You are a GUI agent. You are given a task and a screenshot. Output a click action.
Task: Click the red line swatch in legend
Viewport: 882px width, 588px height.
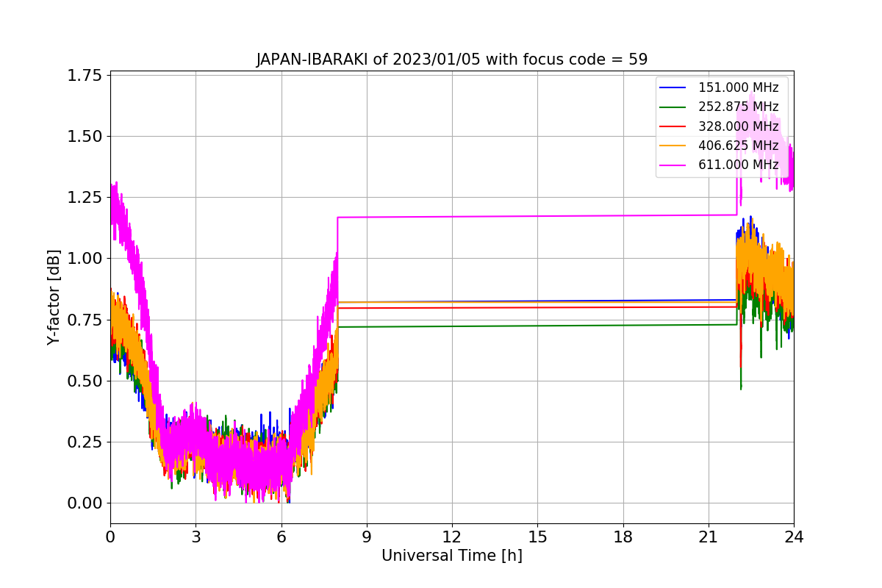(673, 126)
